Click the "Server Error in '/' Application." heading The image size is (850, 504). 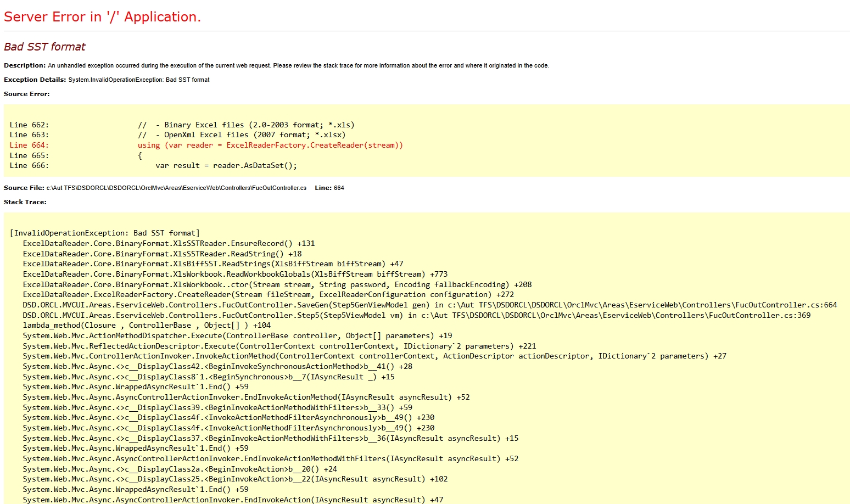tap(102, 17)
